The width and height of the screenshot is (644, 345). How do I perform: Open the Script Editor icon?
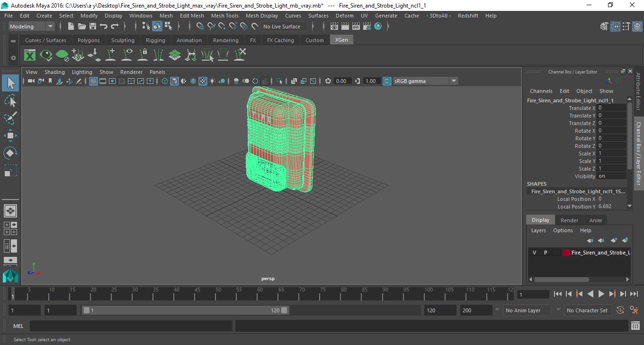635,326
